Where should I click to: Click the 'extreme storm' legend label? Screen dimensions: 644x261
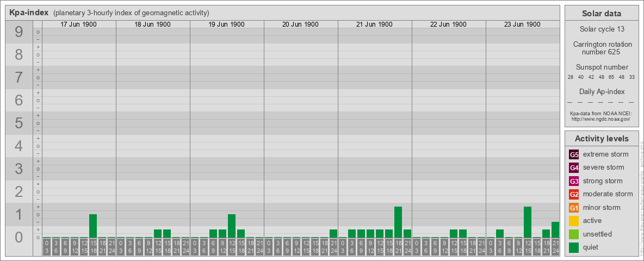(x=606, y=154)
